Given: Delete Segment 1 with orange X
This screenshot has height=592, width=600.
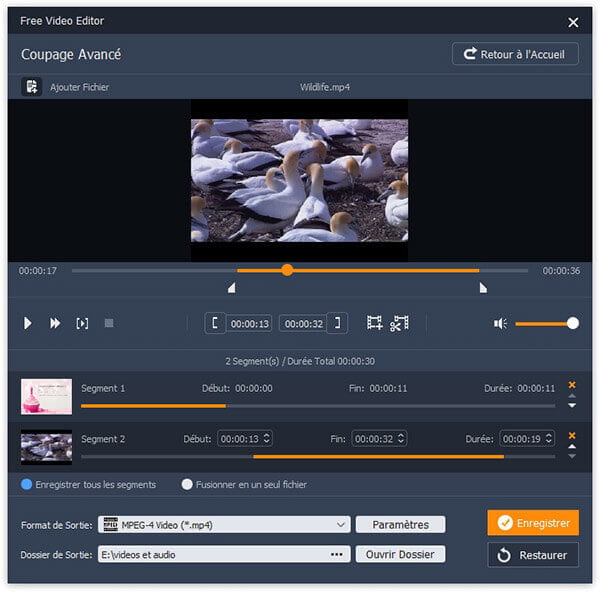Looking at the screenshot, I should pos(572,385).
